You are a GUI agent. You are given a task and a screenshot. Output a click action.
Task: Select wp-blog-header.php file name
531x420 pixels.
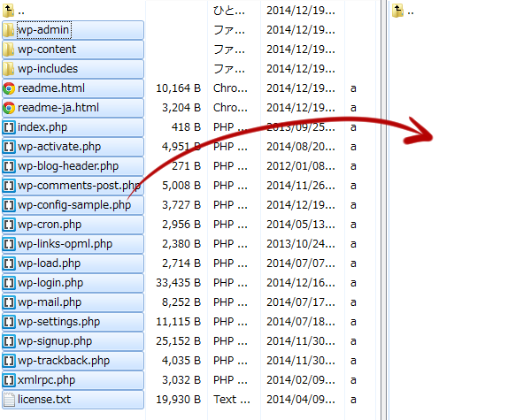pos(68,166)
